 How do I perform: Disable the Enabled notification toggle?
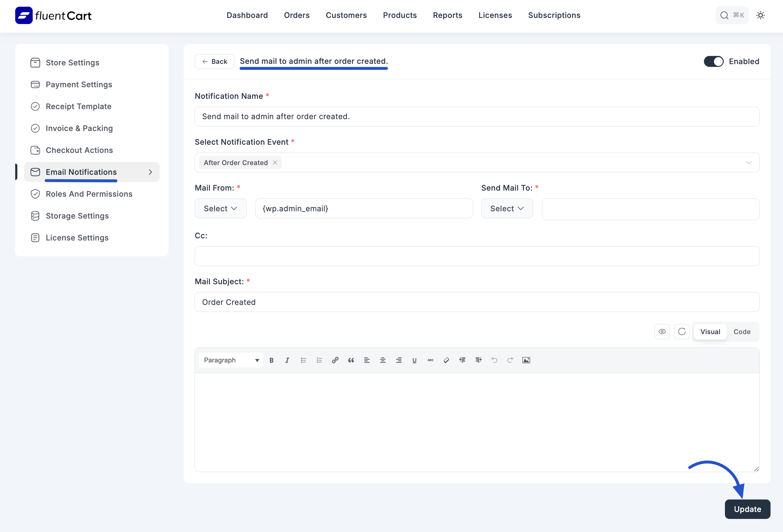713,61
